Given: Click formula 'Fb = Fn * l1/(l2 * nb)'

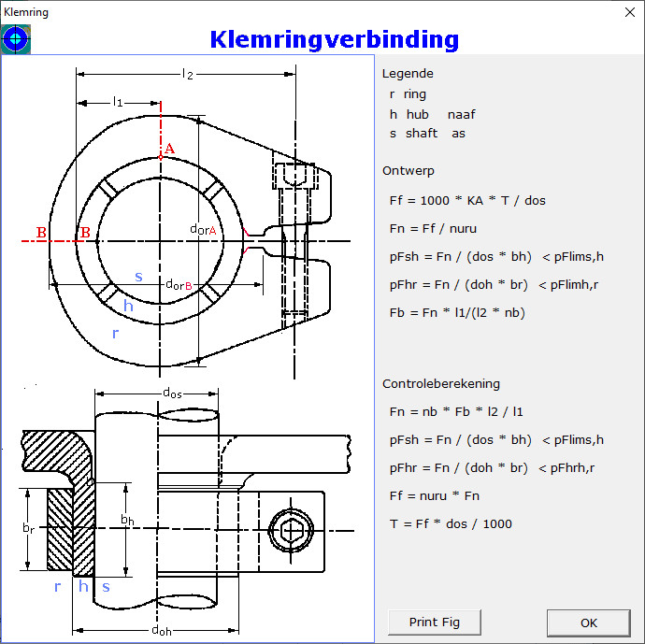Looking at the screenshot, I should tap(457, 312).
